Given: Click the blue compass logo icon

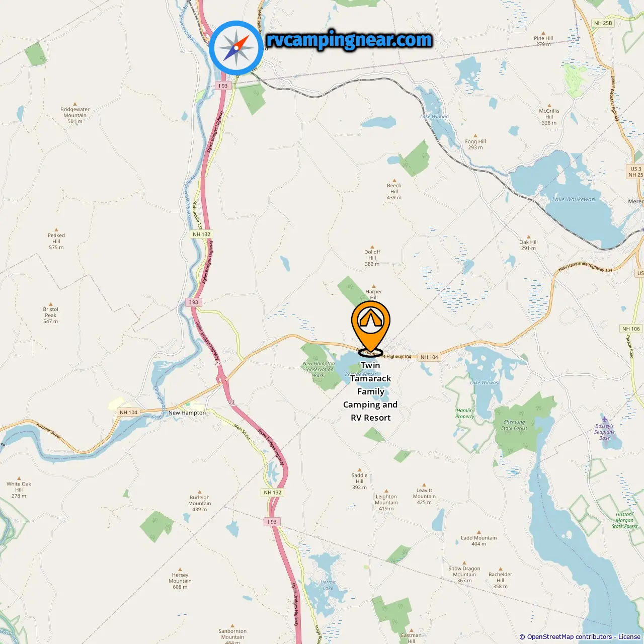Looking at the screenshot, I should [236, 48].
